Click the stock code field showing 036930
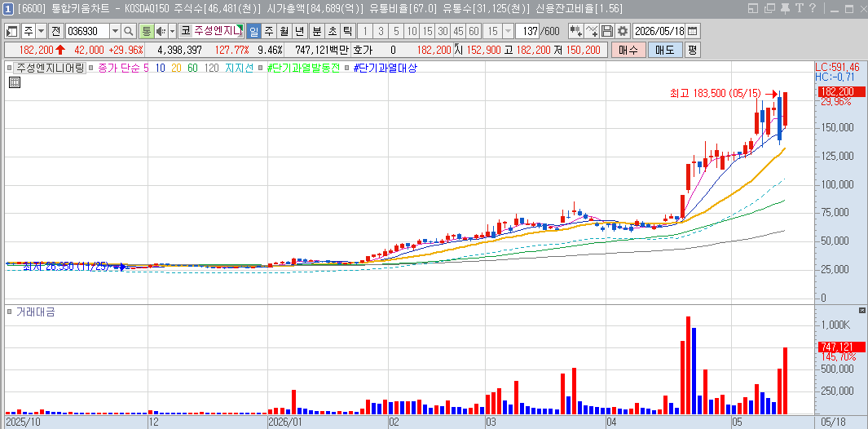 click(x=87, y=30)
